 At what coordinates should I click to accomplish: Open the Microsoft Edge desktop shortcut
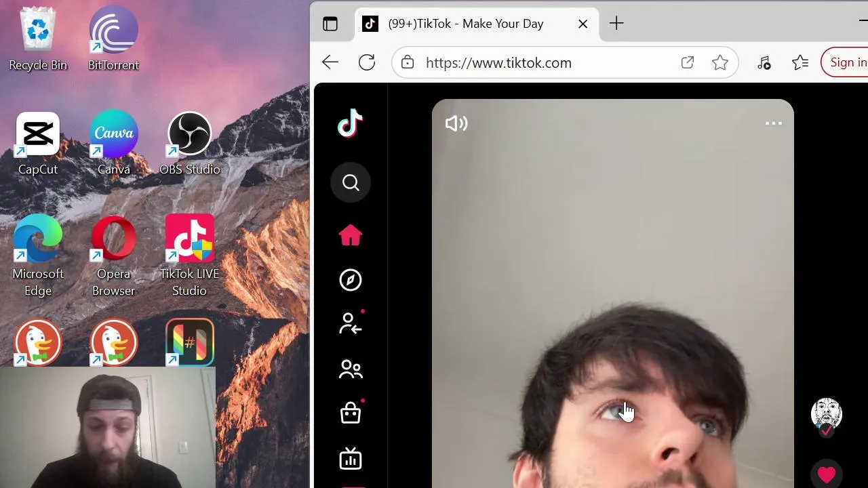[38, 256]
